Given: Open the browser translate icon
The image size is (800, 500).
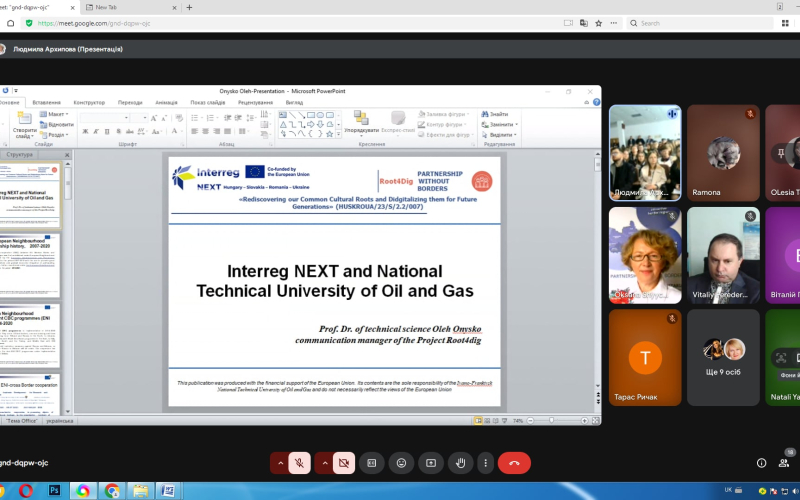Looking at the screenshot, I should 584,23.
